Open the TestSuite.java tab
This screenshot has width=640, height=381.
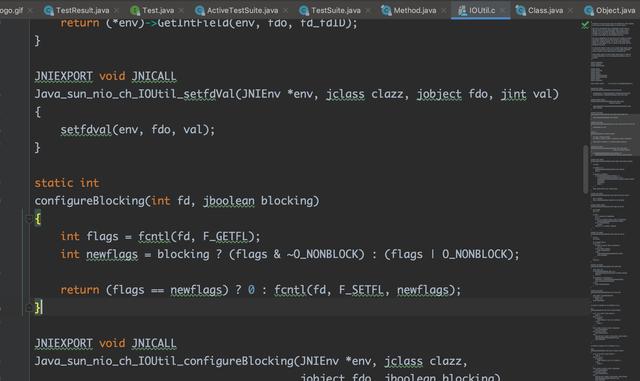336,10
